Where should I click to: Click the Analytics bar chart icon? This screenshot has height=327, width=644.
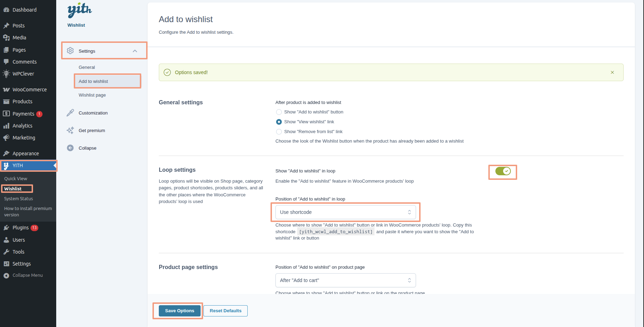pos(6,126)
